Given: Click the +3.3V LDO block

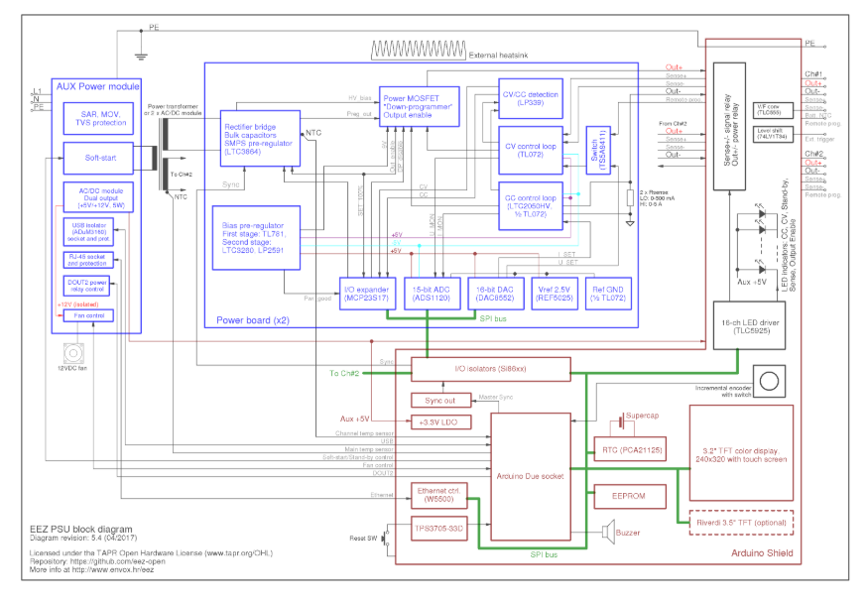Looking at the screenshot, I should click(x=440, y=422).
